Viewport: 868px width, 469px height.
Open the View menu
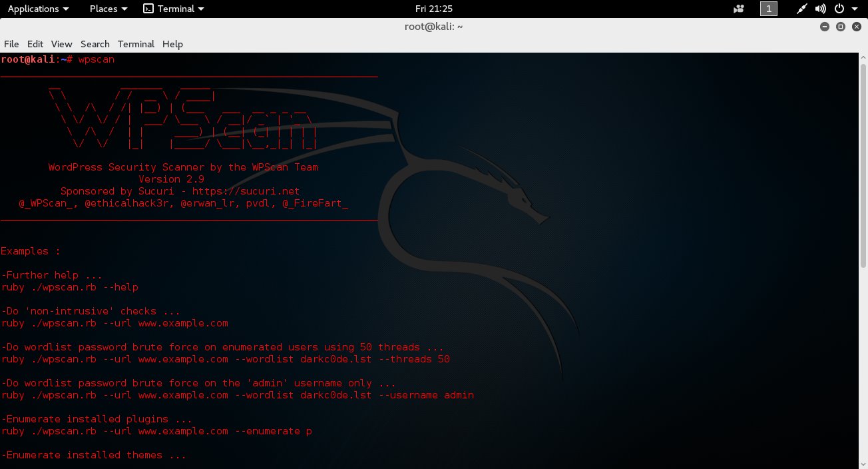click(x=61, y=44)
